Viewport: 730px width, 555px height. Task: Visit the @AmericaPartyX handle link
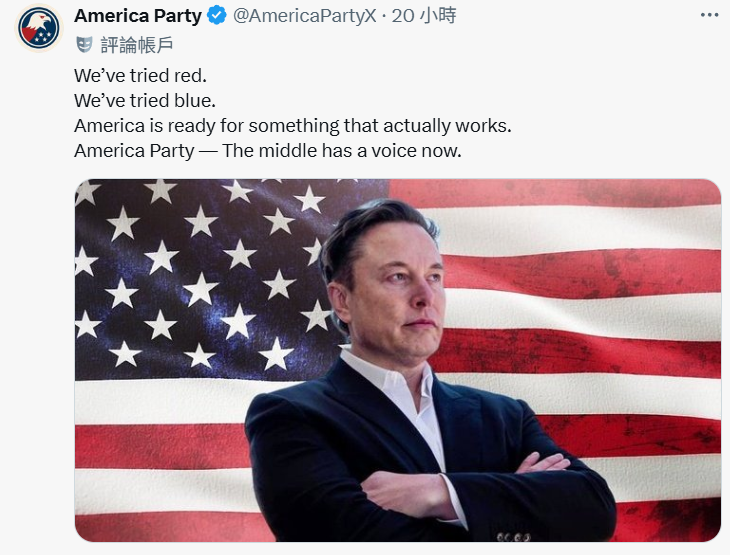[x=304, y=16]
